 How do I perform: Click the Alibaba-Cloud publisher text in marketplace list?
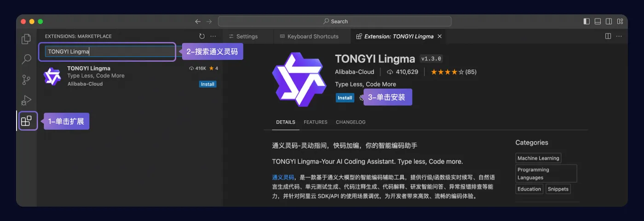[85, 84]
